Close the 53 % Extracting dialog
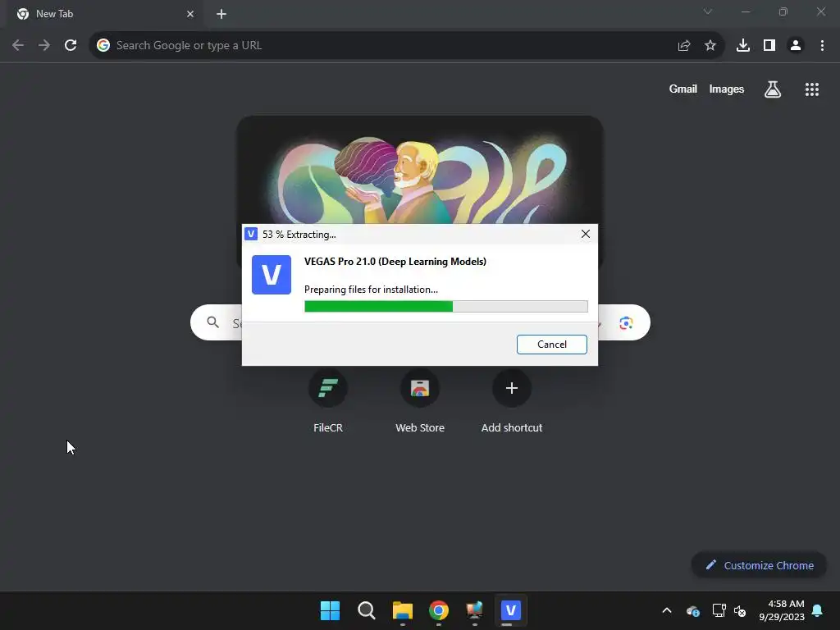The image size is (840, 630). pyautogui.click(x=586, y=234)
